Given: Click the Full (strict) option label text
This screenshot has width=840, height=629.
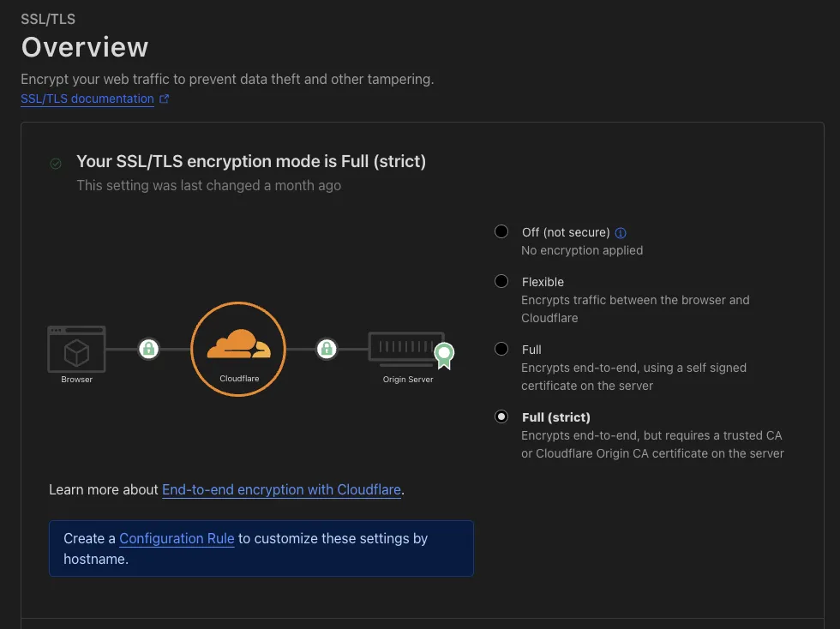Looking at the screenshot, I should tap(556, 417).
